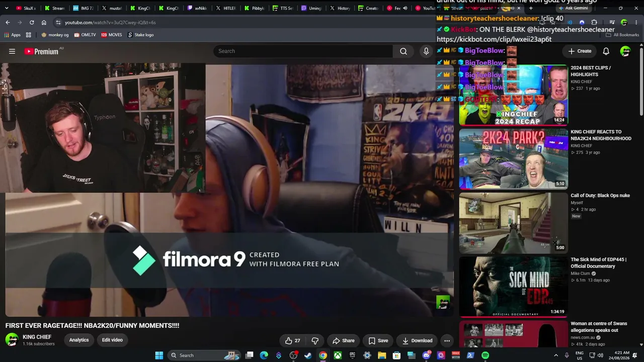Open Chrome media controls
644x362 pixels.
tap(612, 23)
